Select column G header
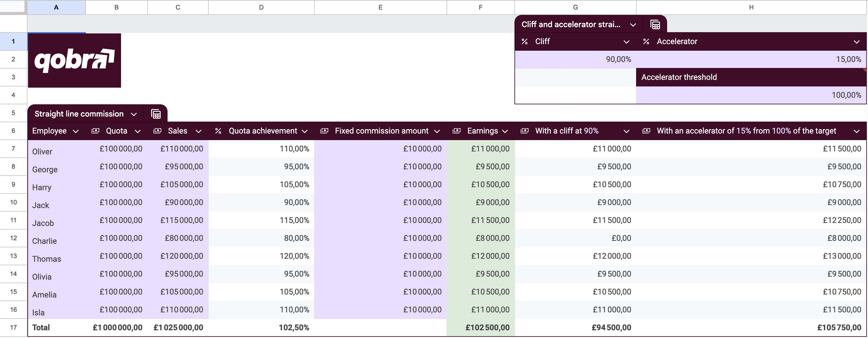Viewport: 868px width, 338px height. coord(576,7)
